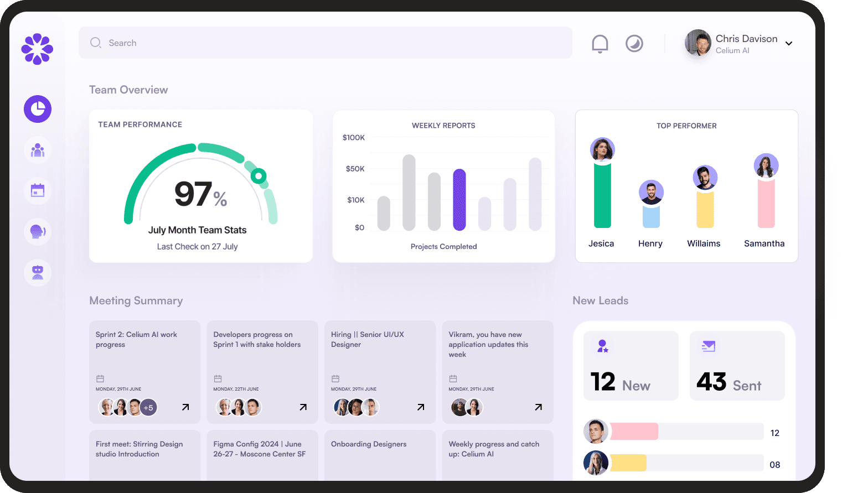Click Samantha's pink performance bar
Image resolution: width=868 pixels, height=493 pixels.
click(x=766, y=203)
